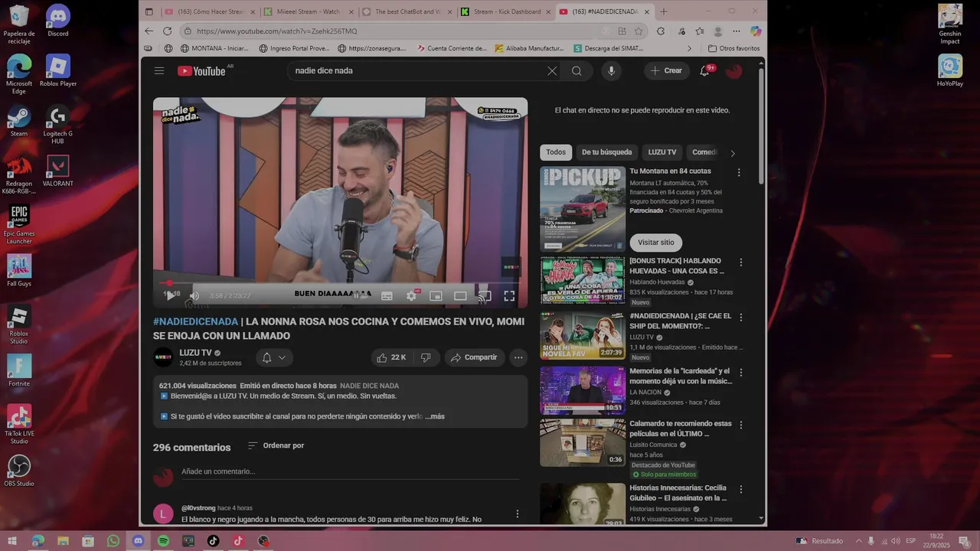
Task: Open Discord from the taskbar
Action: point(138,541)
